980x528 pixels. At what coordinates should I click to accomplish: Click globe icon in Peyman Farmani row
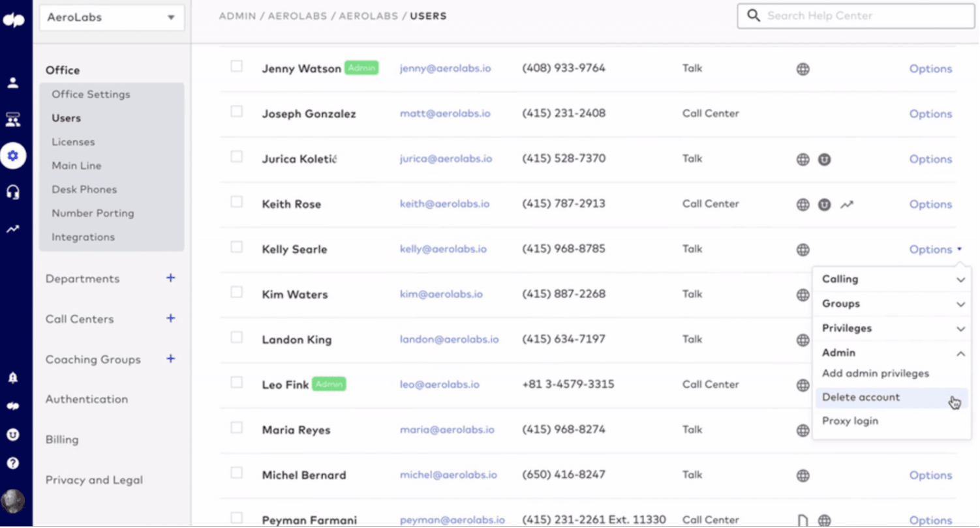[825, 520]
